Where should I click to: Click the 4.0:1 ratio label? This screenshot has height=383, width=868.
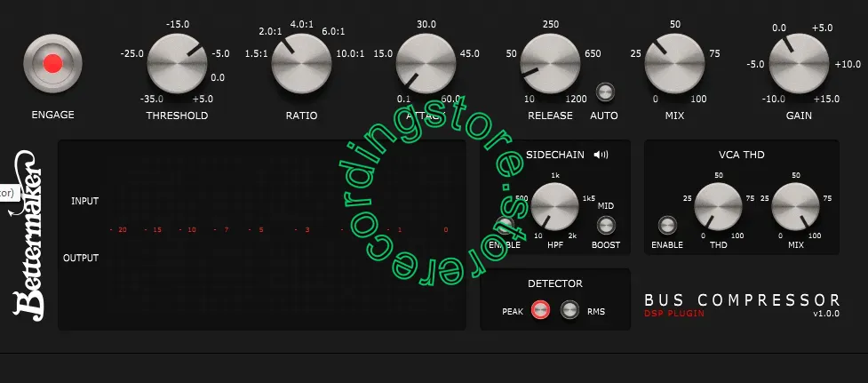pos(301,24)
